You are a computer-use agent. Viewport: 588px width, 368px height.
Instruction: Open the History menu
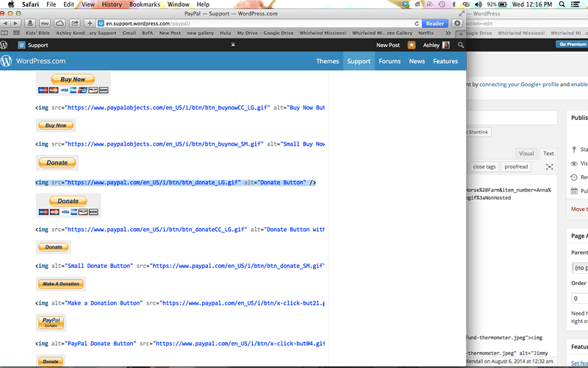pos(112,4)
